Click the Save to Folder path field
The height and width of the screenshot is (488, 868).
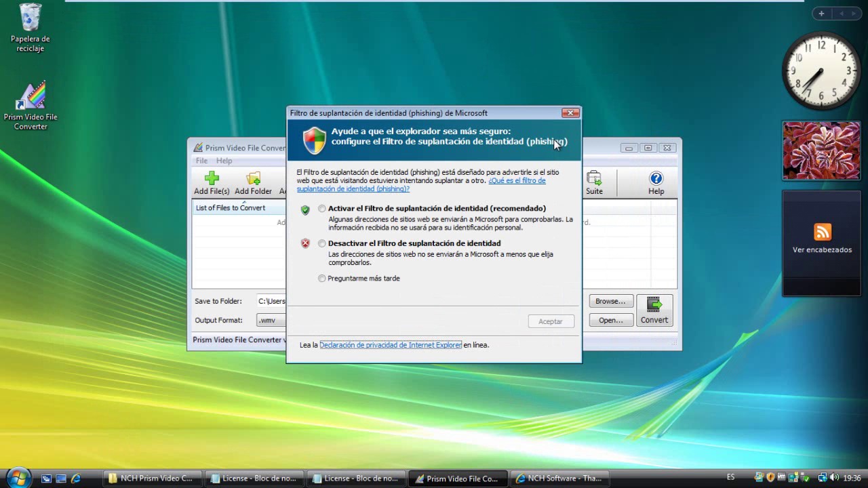(271, 301)
